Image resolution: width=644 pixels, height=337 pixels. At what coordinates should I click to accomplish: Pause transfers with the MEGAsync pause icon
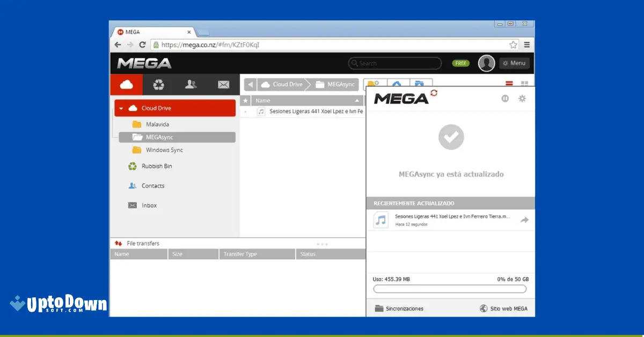coord(504,98)
